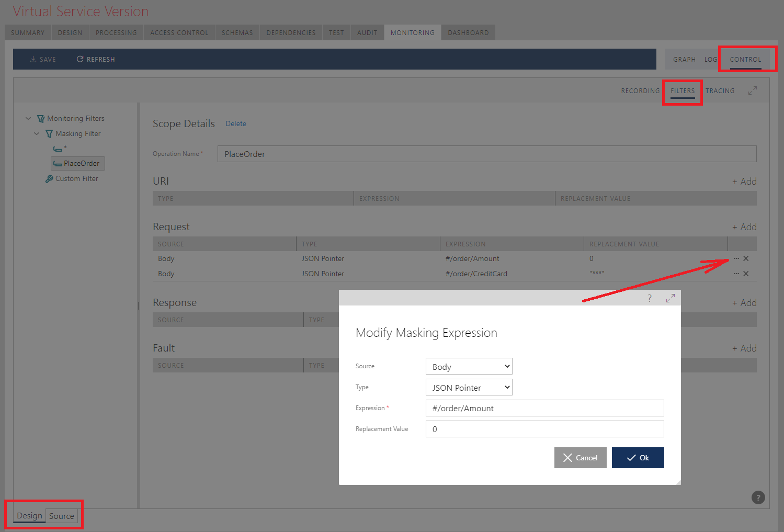Click the Monitoring Filters funnel icon
The width and height of the screenshot is (784, 532).
41,118
